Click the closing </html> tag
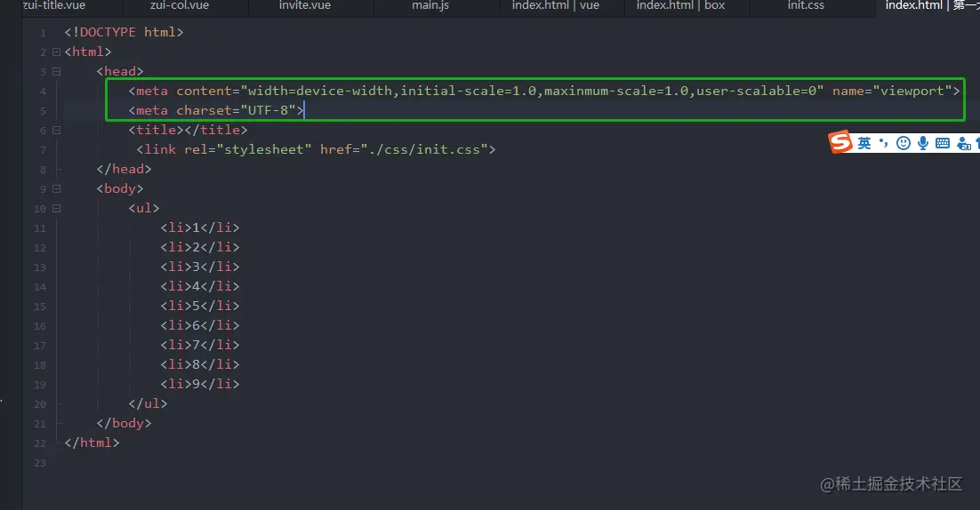 point(92,442)
